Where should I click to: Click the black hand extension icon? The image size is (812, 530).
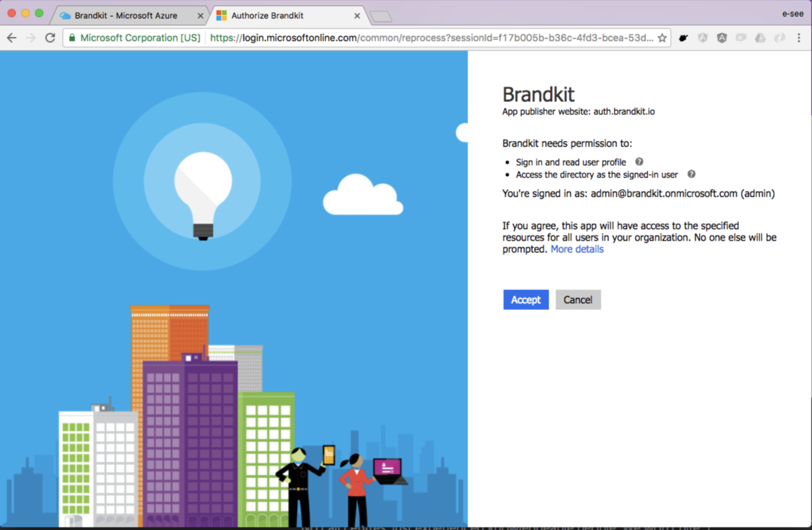683,38
